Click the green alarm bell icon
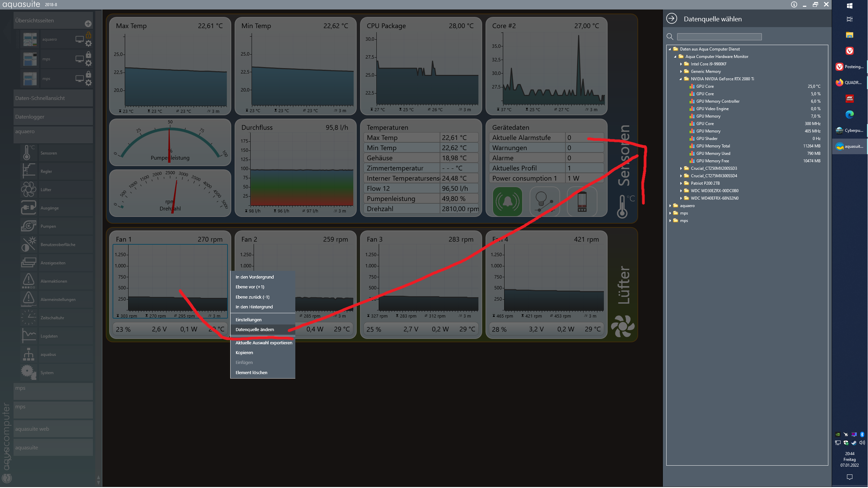Viewport: 868px width, 488px height. click(507, 202)
